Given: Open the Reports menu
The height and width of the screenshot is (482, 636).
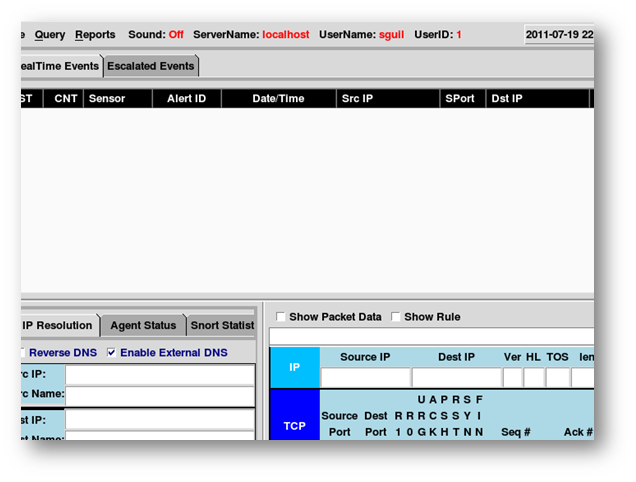Looking at the screenshot, I should (95, 34).
